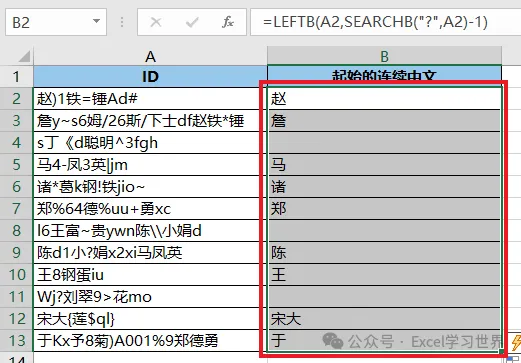
Task: Select row 8 header
Action: [x=17, y=231]
